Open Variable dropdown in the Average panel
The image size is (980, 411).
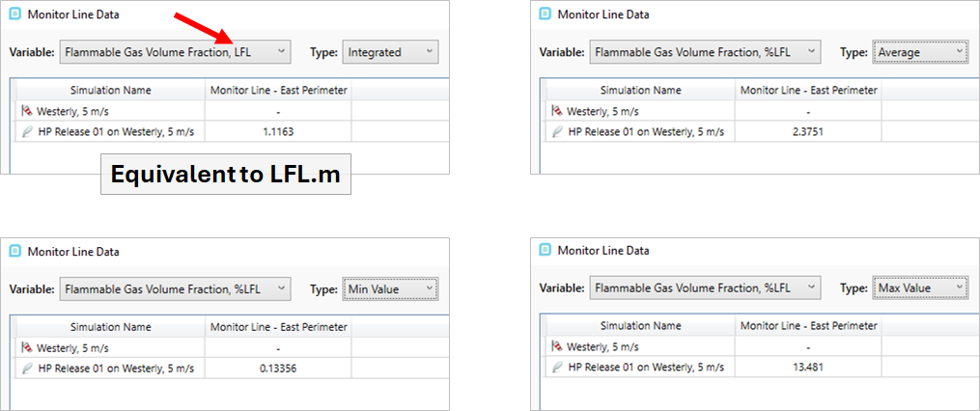pyautogui.click(x=705, y=52)
